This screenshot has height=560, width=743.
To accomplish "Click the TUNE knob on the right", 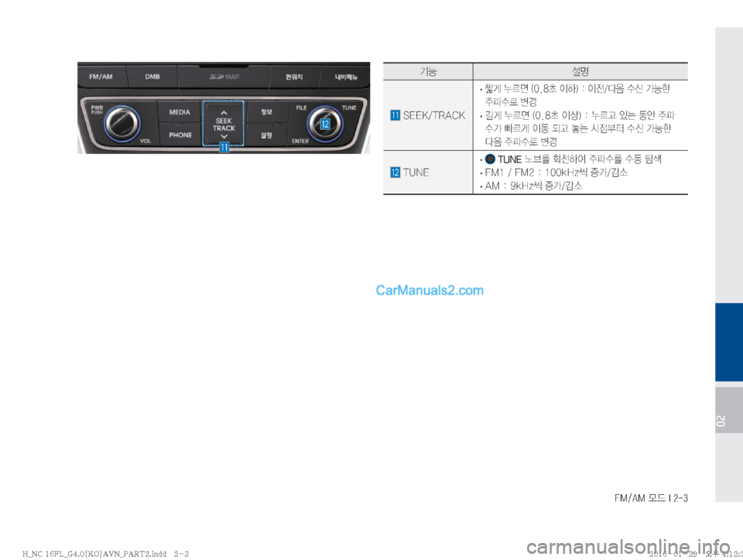I will pos(325,124).
